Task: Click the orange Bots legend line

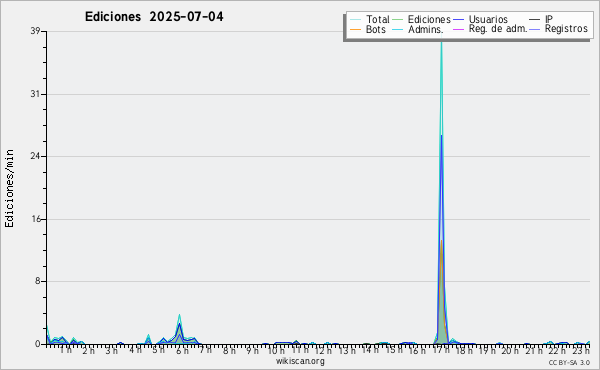Action: 355,29
